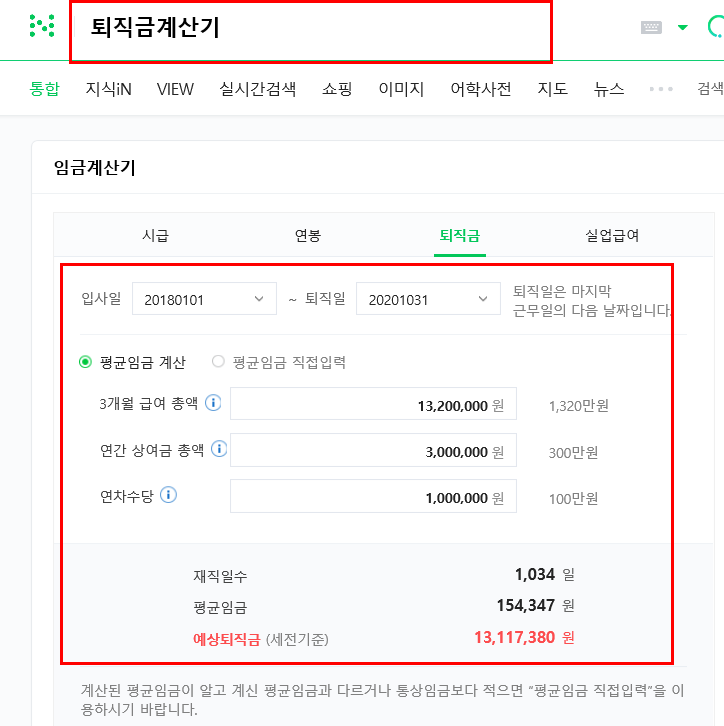The image size is (724, 726).
Task: Click the 임금계산기 heading
Action: pyautogui.click(x=94, y=167)
